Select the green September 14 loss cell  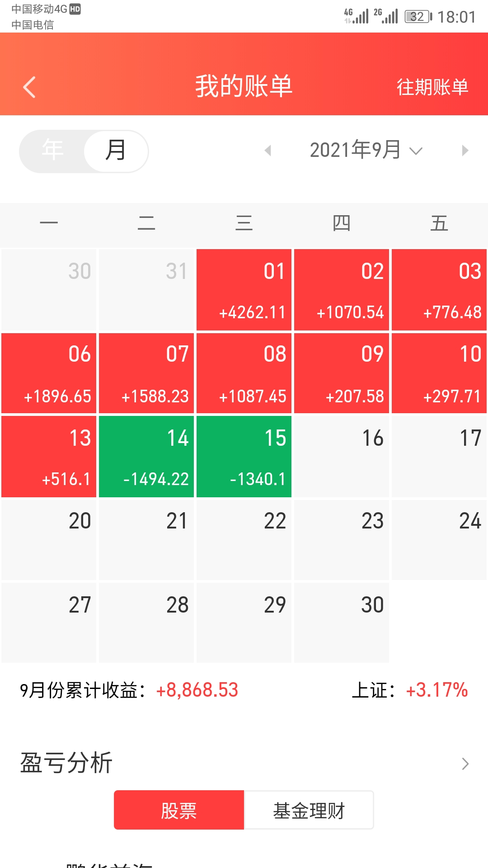click(x=146, y=457)
